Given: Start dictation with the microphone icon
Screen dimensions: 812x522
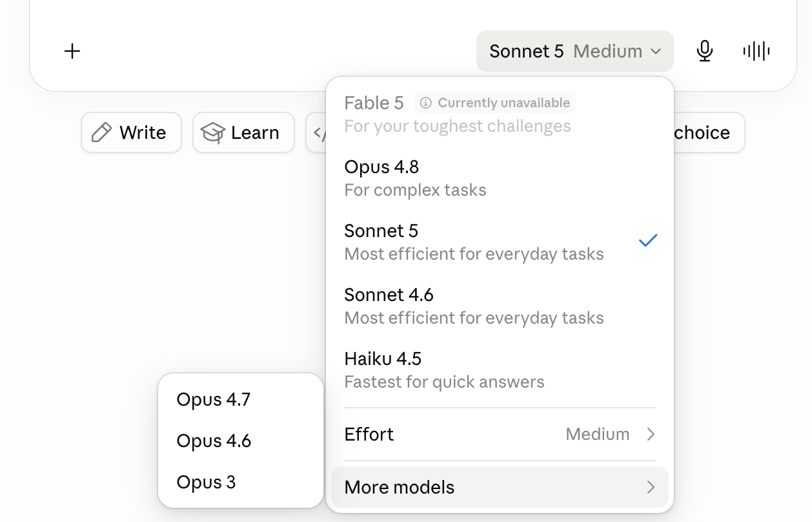Looking at the screenshot, I should pyautogui.click(x=705, y=51).
